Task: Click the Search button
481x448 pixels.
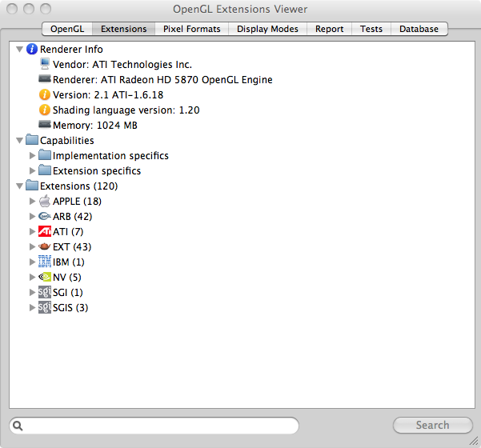Action: click(x=432, y=425)
